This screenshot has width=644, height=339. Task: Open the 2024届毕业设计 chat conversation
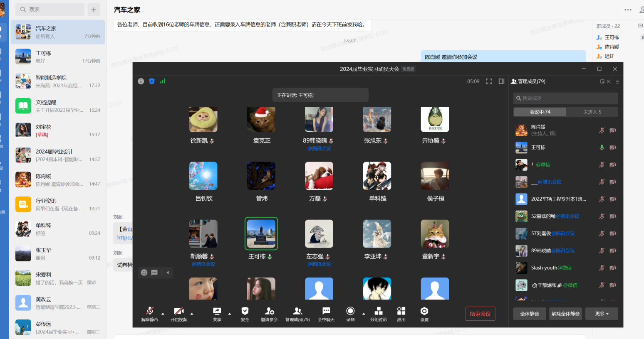pos(58,155)
